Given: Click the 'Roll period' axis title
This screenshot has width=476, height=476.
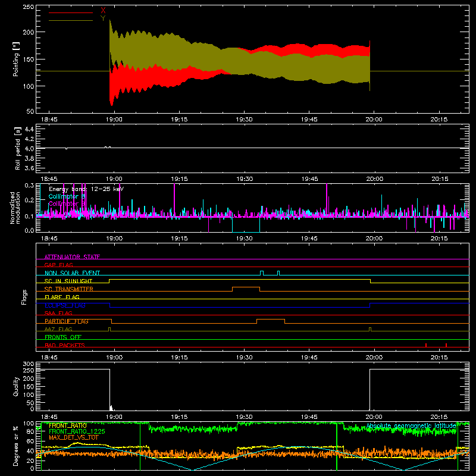Looking at the screenshot, I should pos(18,148).
